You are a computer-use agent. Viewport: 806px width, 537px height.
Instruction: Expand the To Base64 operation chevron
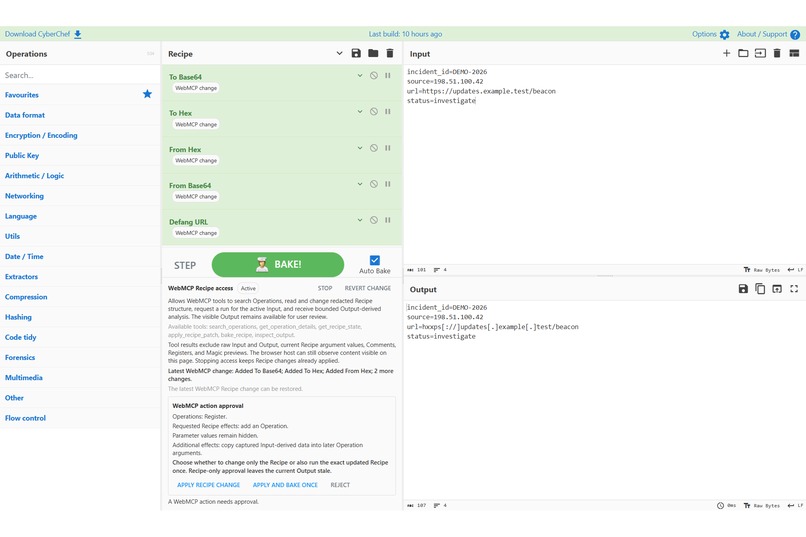click(360, 76)
